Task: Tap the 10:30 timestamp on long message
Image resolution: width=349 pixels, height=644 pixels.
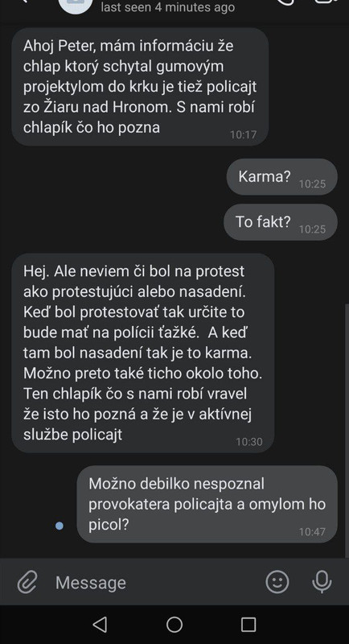Action: [249, 442]
